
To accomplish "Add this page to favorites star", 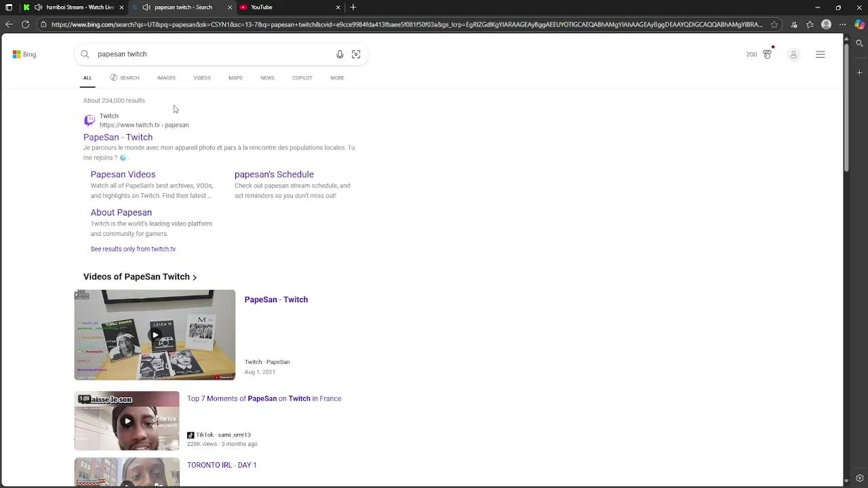I will 774,24.
